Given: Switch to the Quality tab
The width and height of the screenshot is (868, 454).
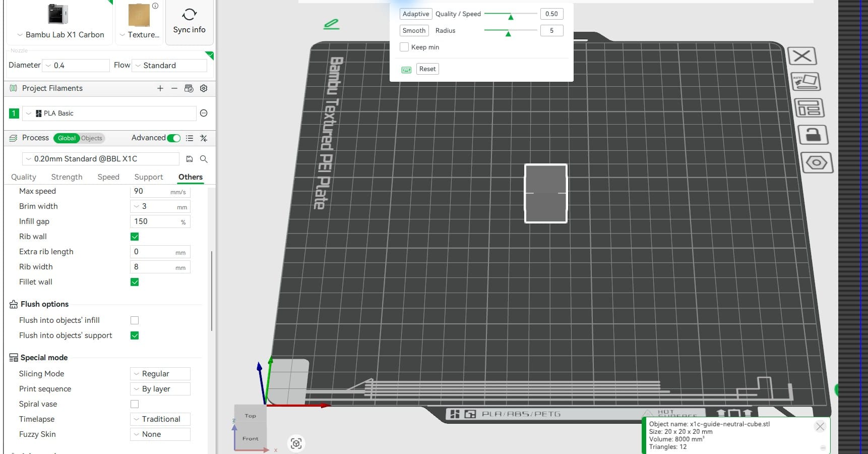Looking at the screenshot, I should tap(24, 177).
